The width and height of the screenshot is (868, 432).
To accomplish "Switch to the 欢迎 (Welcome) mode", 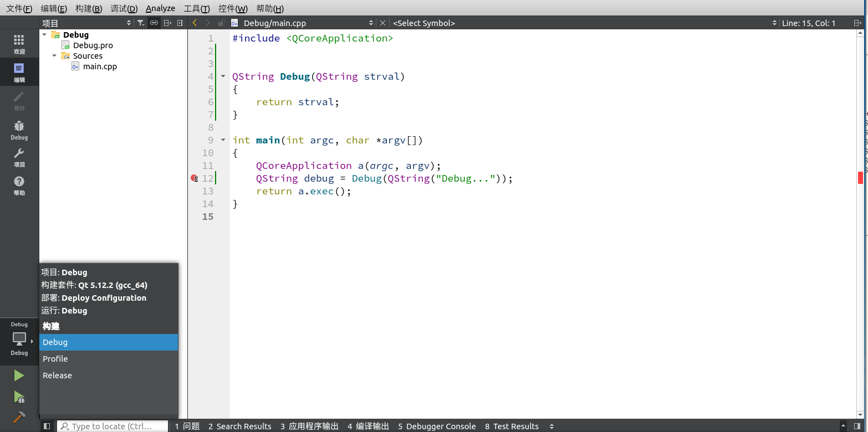I will click(x=19, y=43).
